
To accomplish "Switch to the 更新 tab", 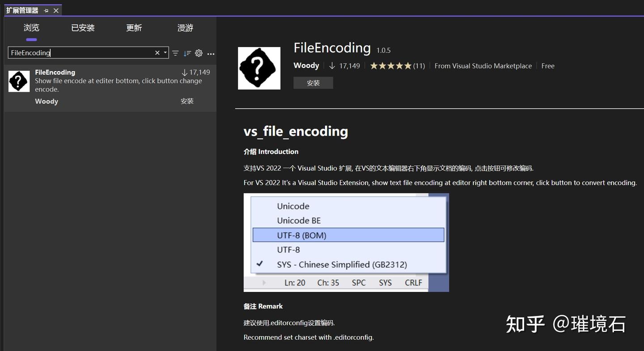I will click(134, 28).
